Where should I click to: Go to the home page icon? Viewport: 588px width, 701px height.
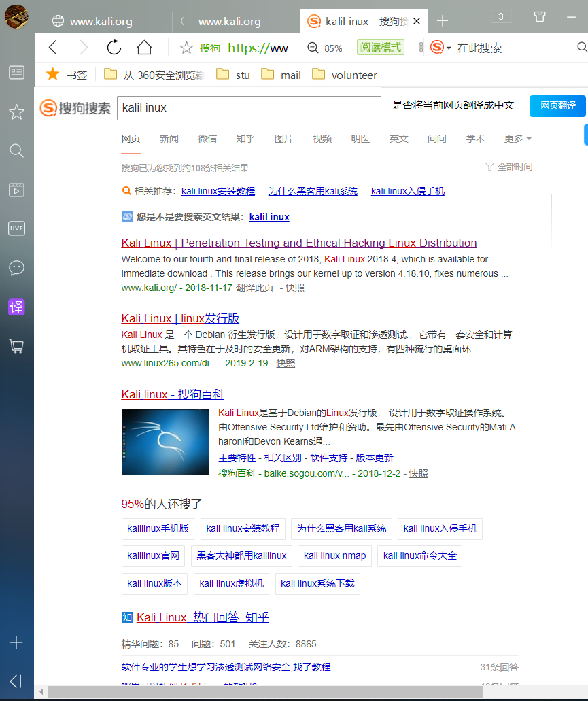click(144, 47)
